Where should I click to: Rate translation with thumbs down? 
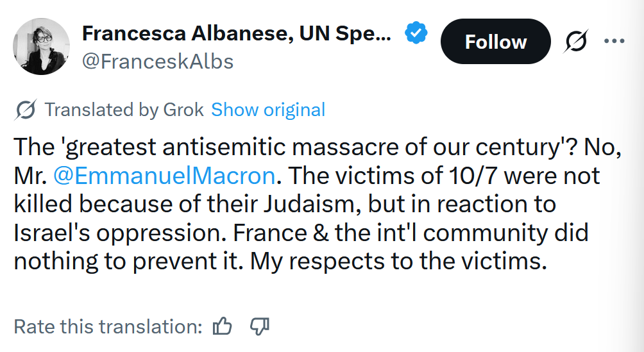(259, 326)
